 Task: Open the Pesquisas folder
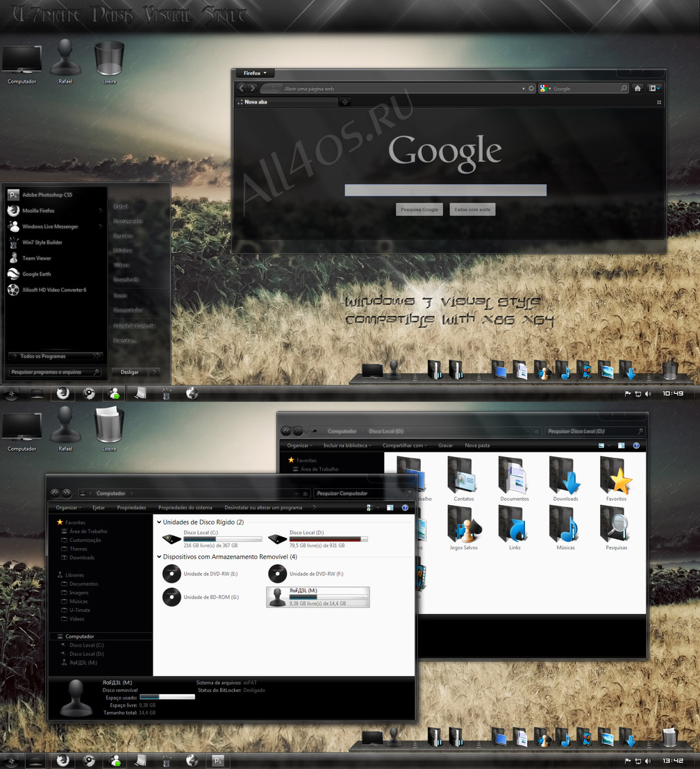pos(616,528)
